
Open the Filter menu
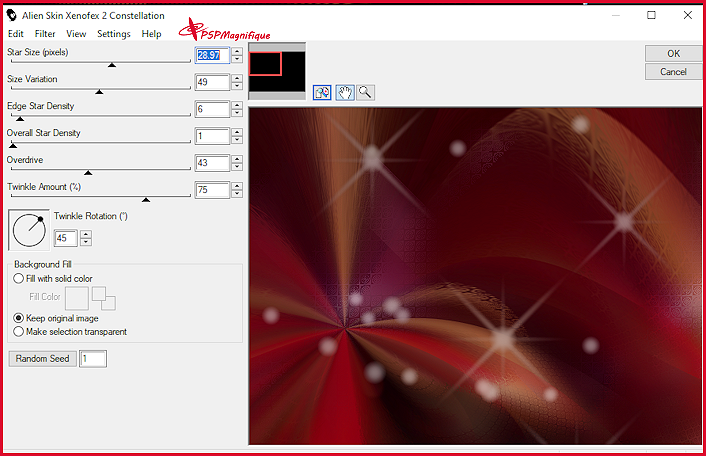pos(45,34)
